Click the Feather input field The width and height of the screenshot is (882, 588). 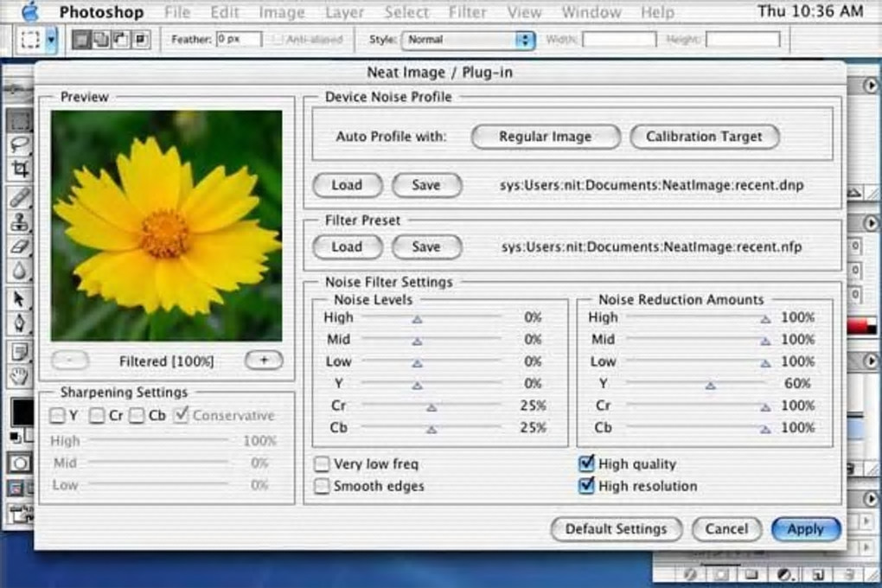pyautogui.click(x=238, y=40)
